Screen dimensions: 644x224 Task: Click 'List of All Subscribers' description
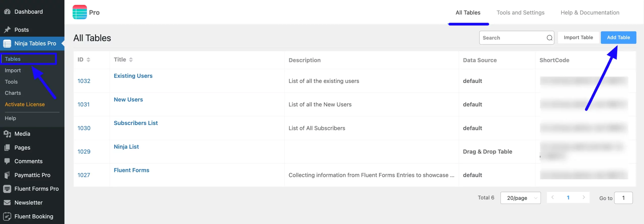pyautogui.click(x=317, y=128)
